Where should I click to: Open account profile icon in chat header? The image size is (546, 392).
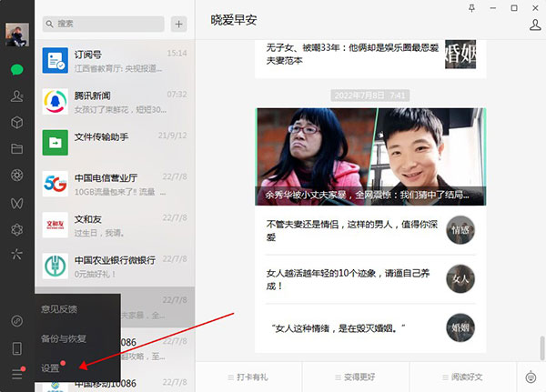click(535, 25)
